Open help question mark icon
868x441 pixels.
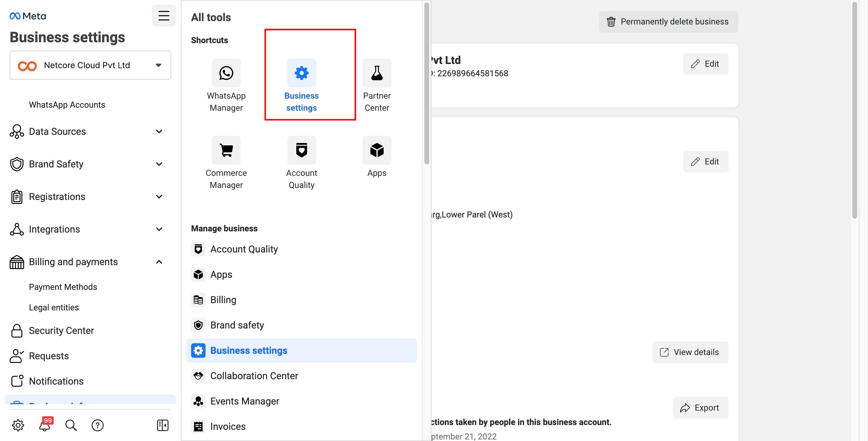(97, 425)
